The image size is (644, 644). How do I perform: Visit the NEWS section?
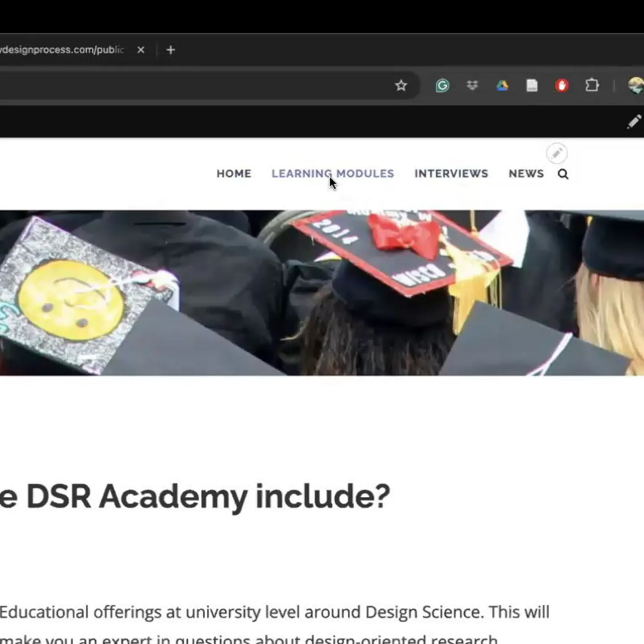(526, 174)
